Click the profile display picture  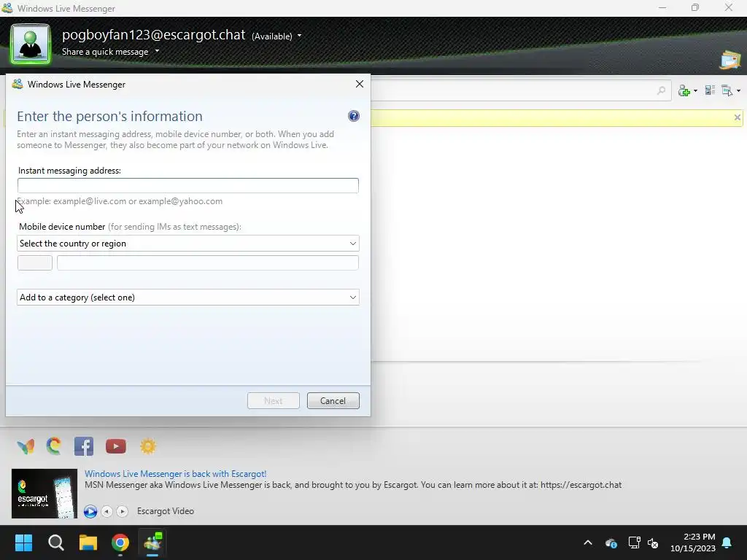tap(31, 44)
